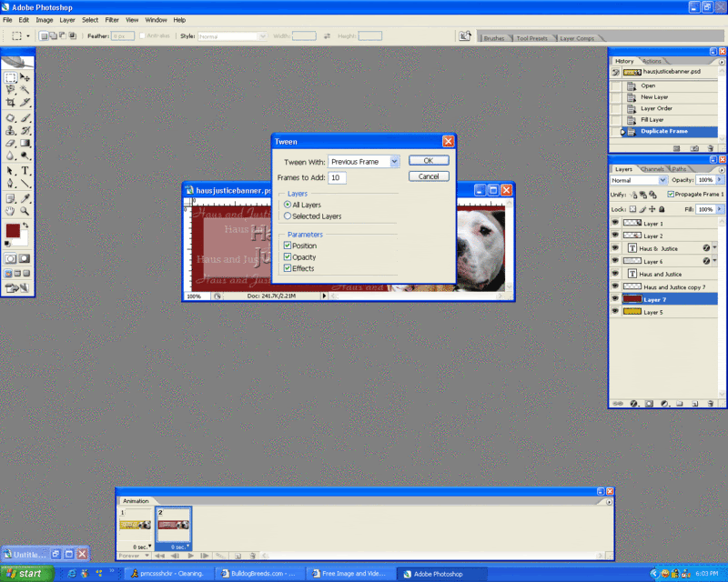Select the Crop tool
This screenshot has width=728, height=582.
(x=10, y=103)
